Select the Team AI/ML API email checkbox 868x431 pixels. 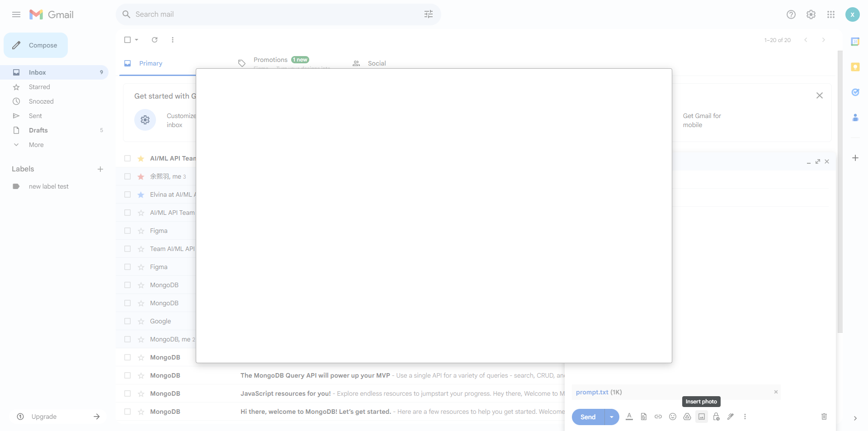pos(127,249)
